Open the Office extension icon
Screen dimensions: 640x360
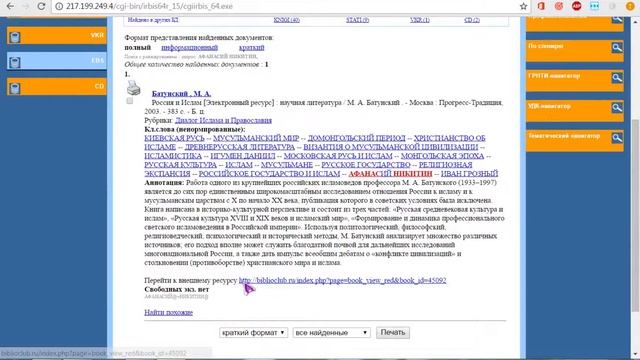tap(541, 6)
